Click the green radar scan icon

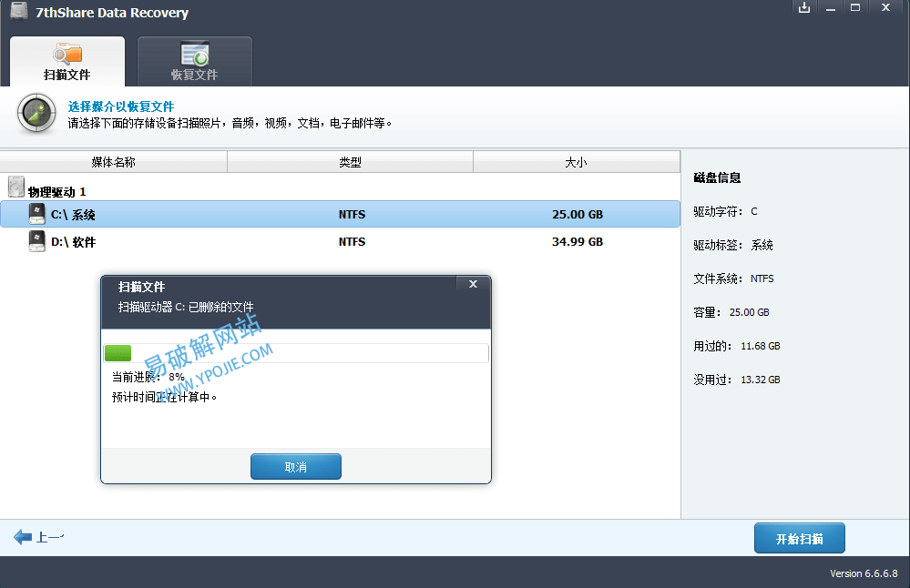point(36,114)
